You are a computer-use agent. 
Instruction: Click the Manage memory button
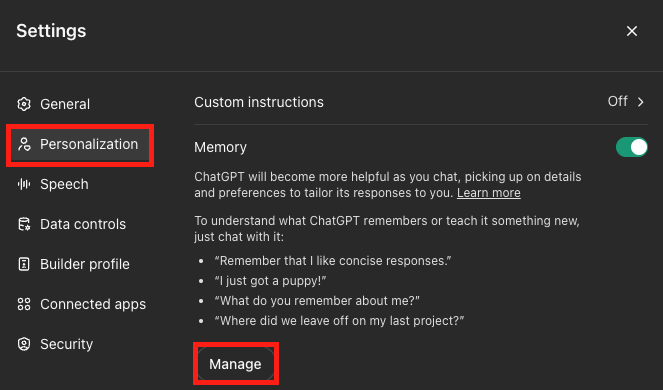tap(235, 364)
